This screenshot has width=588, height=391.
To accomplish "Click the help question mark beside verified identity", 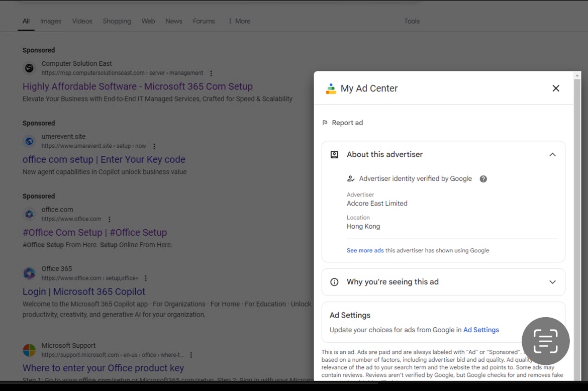I will point(483,178).
